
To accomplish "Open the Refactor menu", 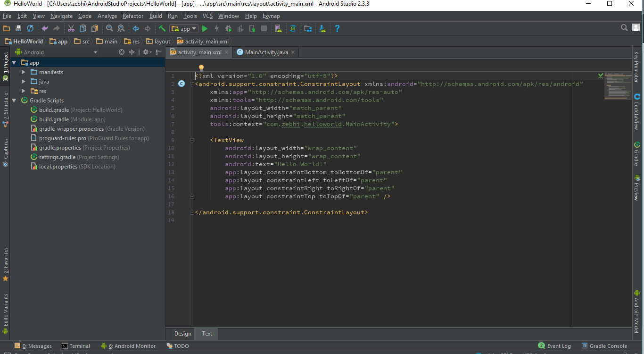I will coord(133,16).
